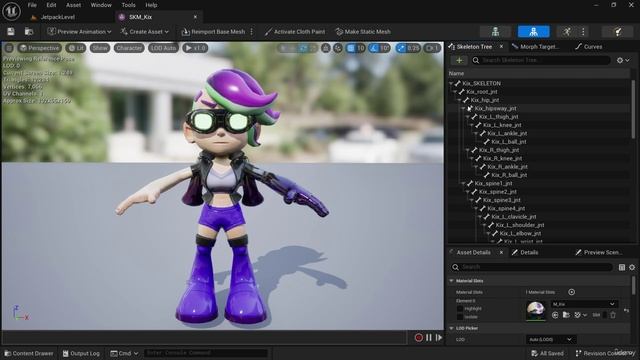
Task: Open the Asset Details settings gear
Action: [x=632, y=267]
